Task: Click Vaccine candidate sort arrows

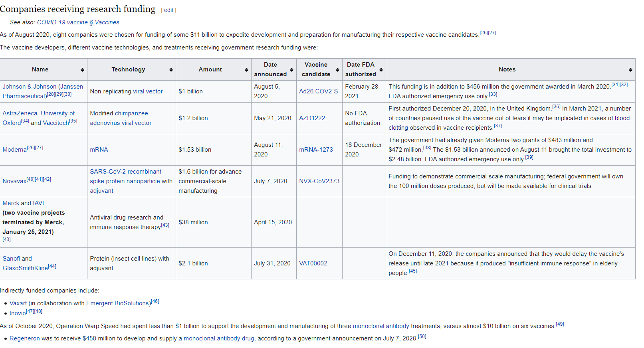Action: (337, 70)
